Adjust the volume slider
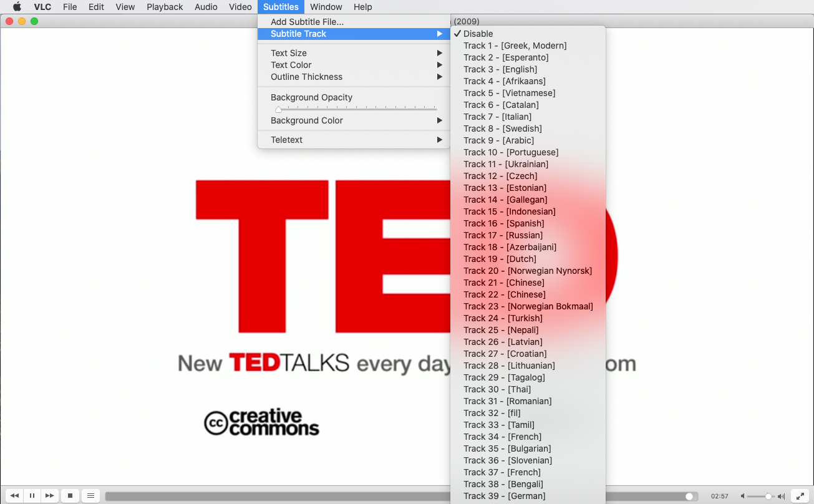 [762, 497]
